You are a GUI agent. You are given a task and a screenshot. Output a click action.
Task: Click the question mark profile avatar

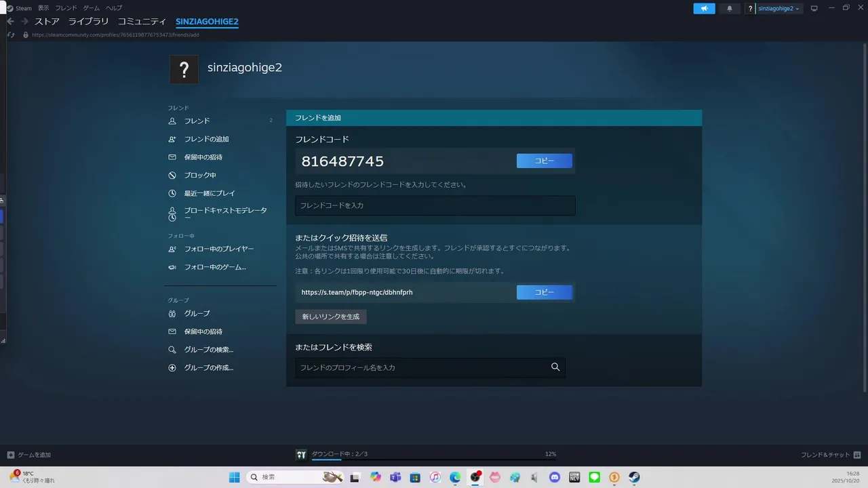(184, 69)
